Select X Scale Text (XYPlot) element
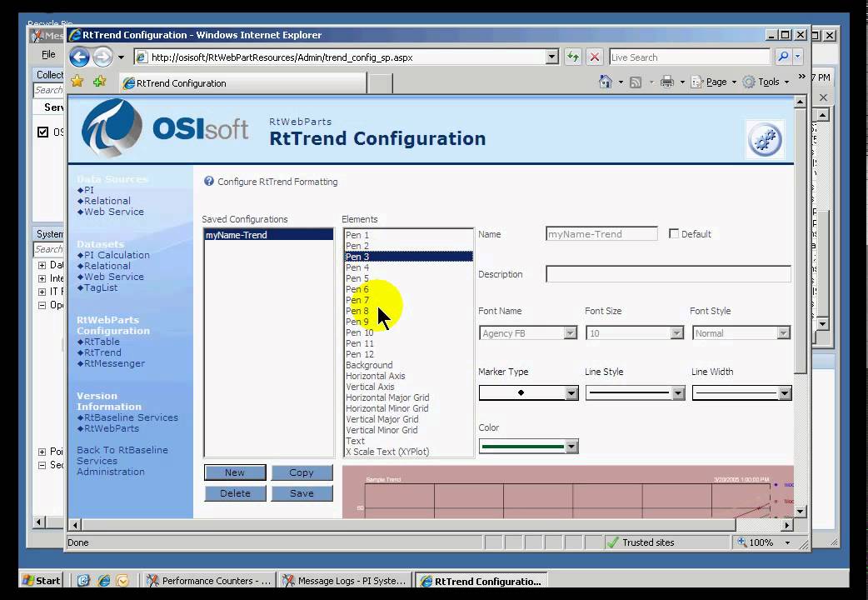Viewport: 868px width, 600px height. tap(408, 452)
